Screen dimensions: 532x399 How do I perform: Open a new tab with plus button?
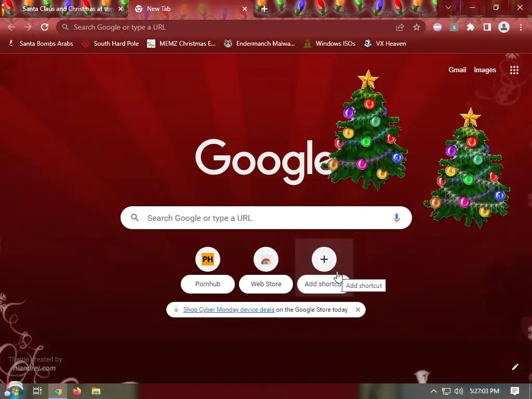coord(264,9)
